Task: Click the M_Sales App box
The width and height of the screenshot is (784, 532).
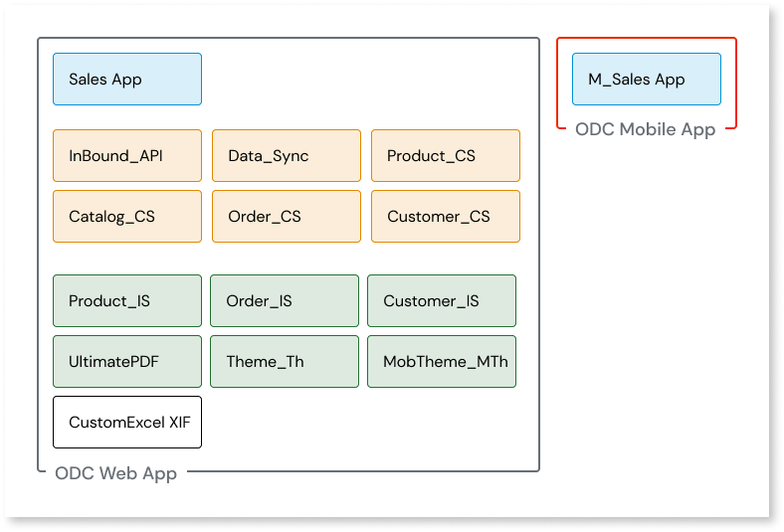Action: point(647,79)
